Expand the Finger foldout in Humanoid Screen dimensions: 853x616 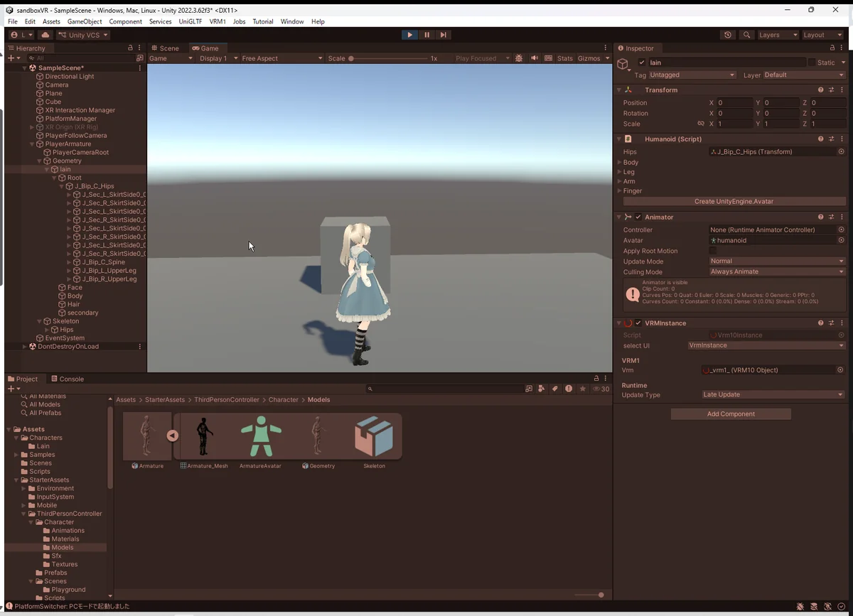[x=619, y=191]
